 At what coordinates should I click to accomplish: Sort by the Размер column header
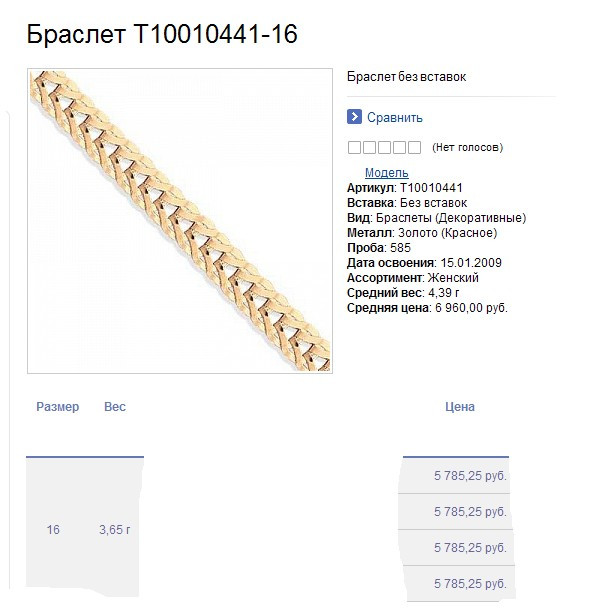click(57, 406)
